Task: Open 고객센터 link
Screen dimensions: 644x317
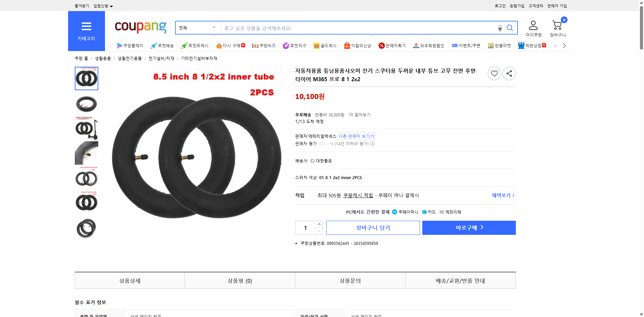Action: (x=536, y=6)
